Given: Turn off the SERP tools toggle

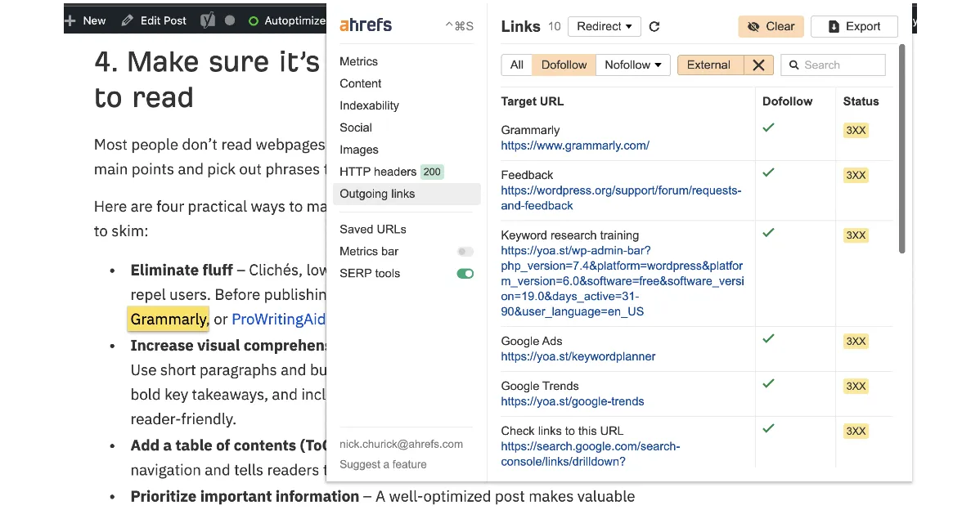Looking at the screenshot, I should (465, 273).
